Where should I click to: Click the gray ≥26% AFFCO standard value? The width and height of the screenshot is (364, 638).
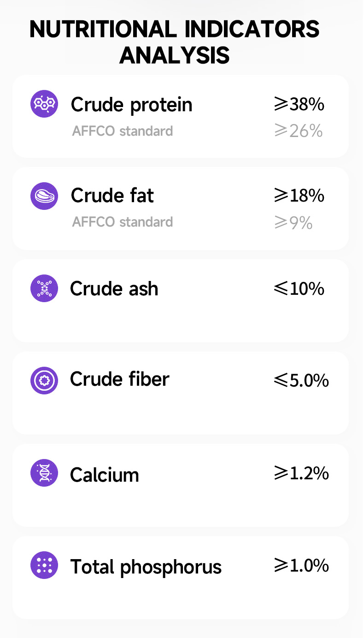click(x=298, y=131)
